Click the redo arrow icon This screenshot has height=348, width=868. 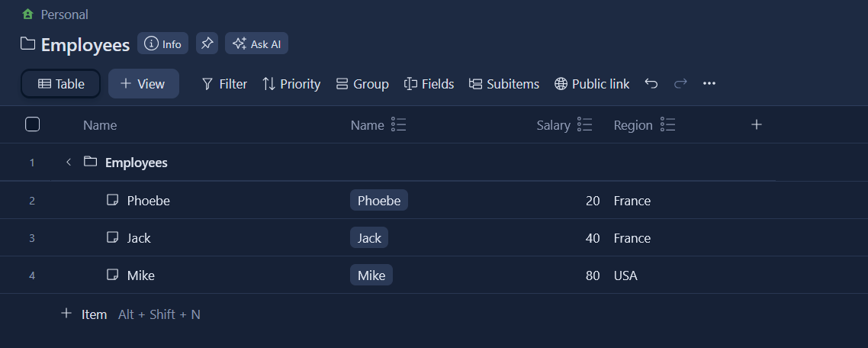[680, 84]
